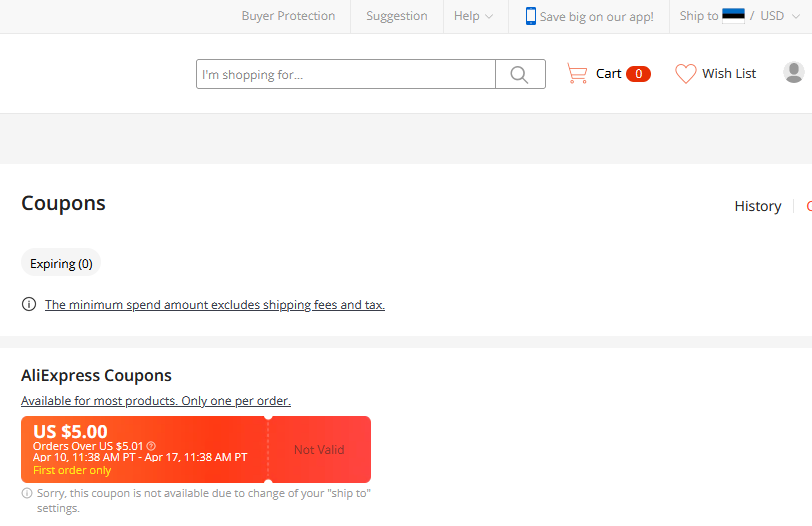This screenshot has width=812, height=526.
Task: Open the user account avatar
Action: tap(793, 72)
